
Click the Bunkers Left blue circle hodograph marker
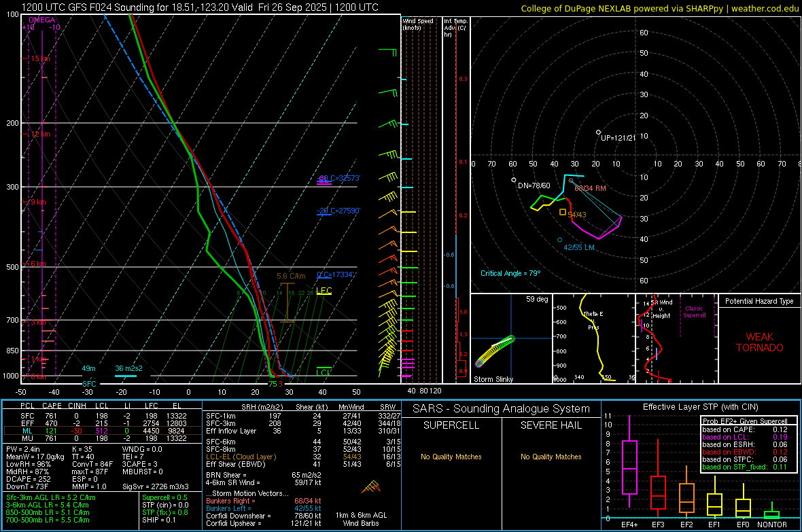559,240
